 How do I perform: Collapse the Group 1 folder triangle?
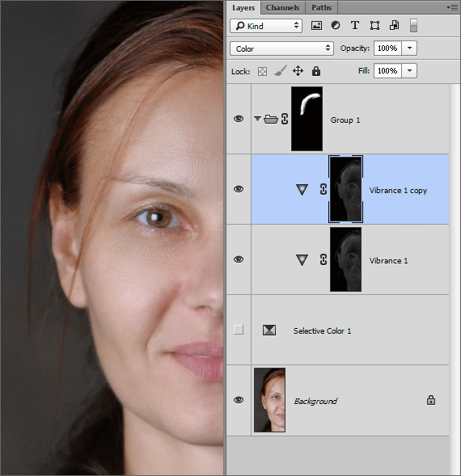click(x=257, y=119)
